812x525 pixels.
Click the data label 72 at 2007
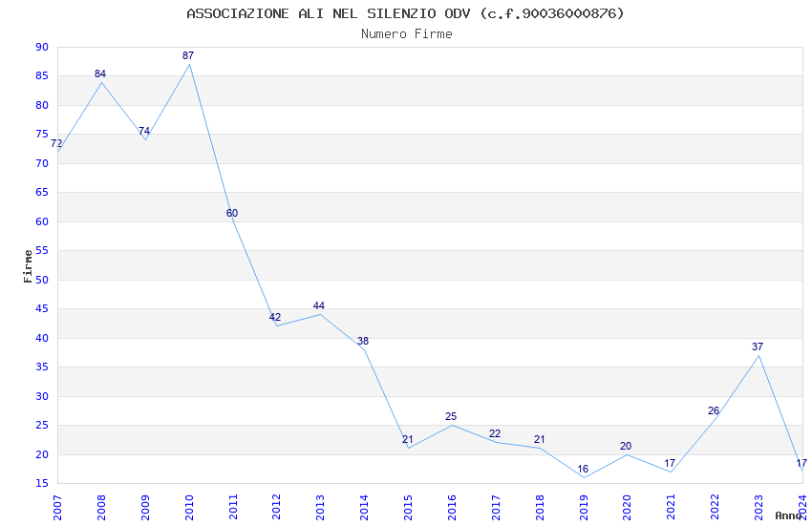tap(56, 143)
